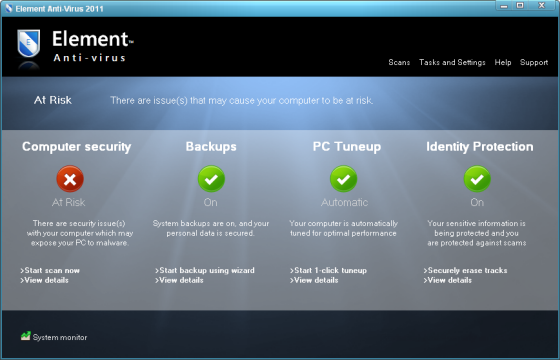Open the System monitor link
The image size is (560, 360).
(x=60, y=337)
